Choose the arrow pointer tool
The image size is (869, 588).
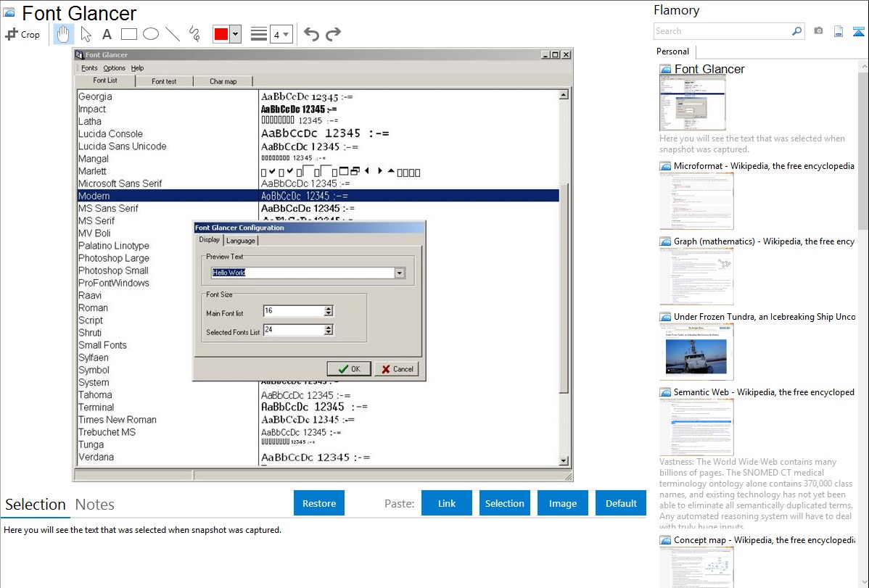click(86, 34)
